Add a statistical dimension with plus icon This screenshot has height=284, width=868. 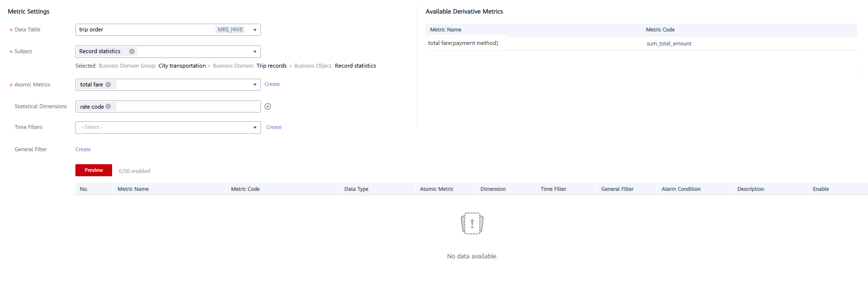point(268,106)
